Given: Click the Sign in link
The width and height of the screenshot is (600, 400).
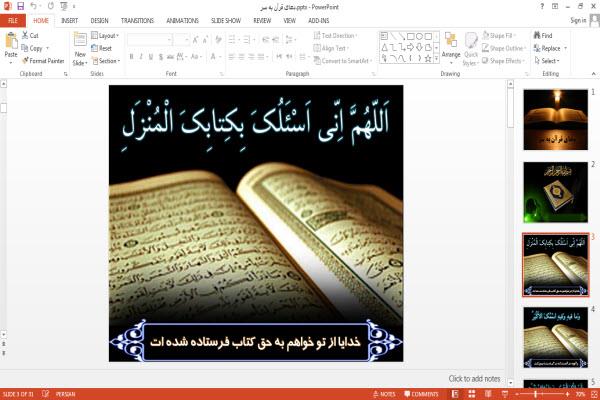Looking at the screenshot, I should click(578, 20).
